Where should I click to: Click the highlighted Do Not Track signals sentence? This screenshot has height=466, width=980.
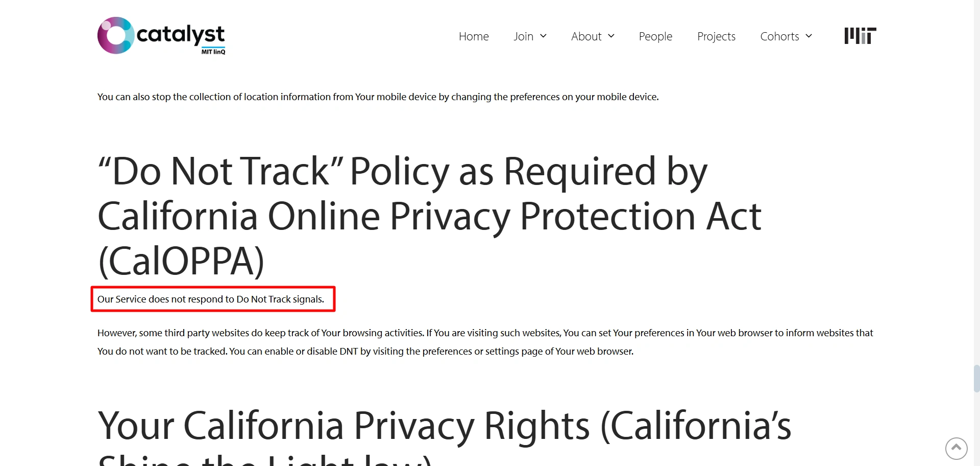[x=211, y=299]
